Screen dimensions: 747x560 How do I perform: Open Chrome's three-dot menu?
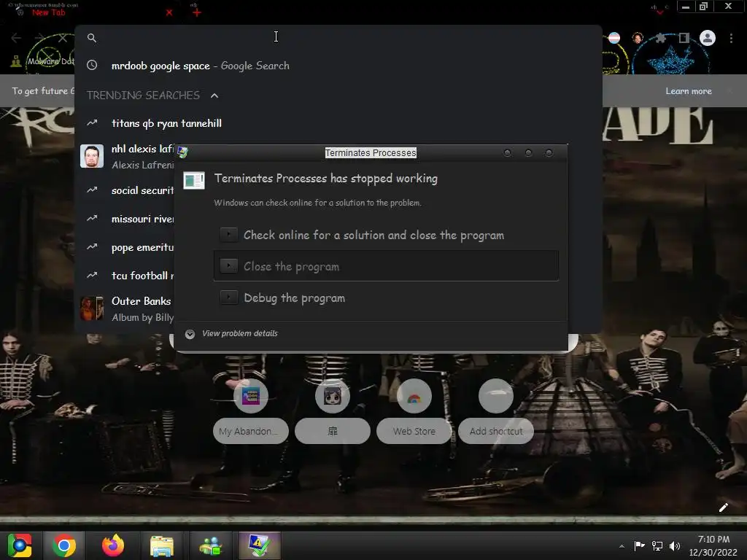pos(731,38)
